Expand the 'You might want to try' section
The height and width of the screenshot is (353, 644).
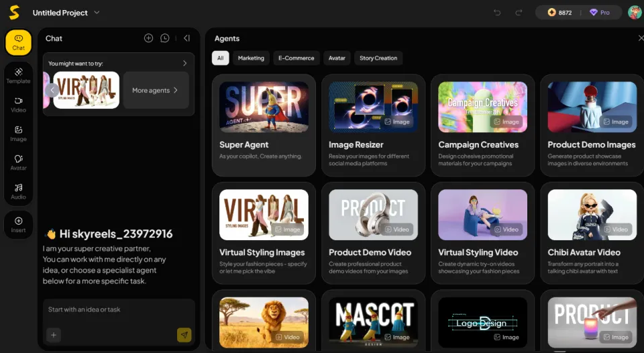(184, 63)
